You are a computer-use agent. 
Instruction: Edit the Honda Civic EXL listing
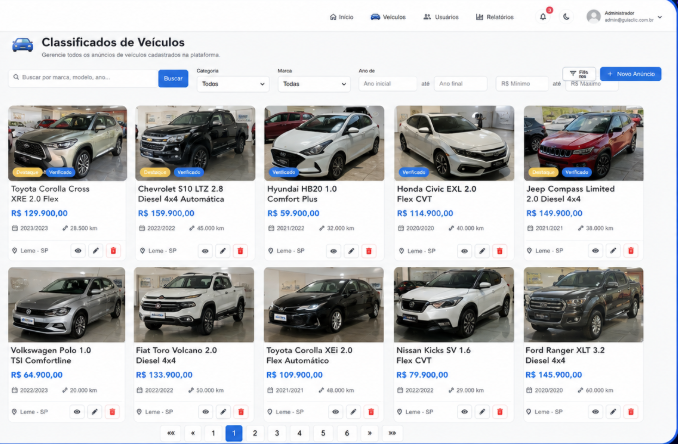pyautogui.click(x=482, y=251)
